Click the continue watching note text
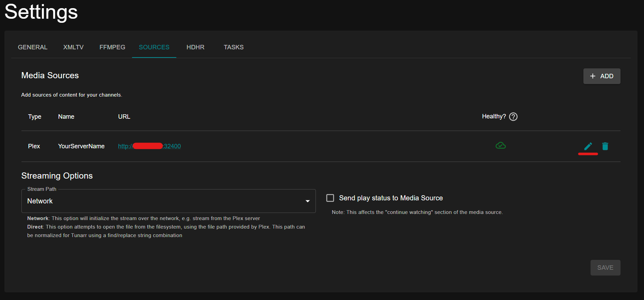Viewport: 644px width, 300px height. tap(417, 212)
